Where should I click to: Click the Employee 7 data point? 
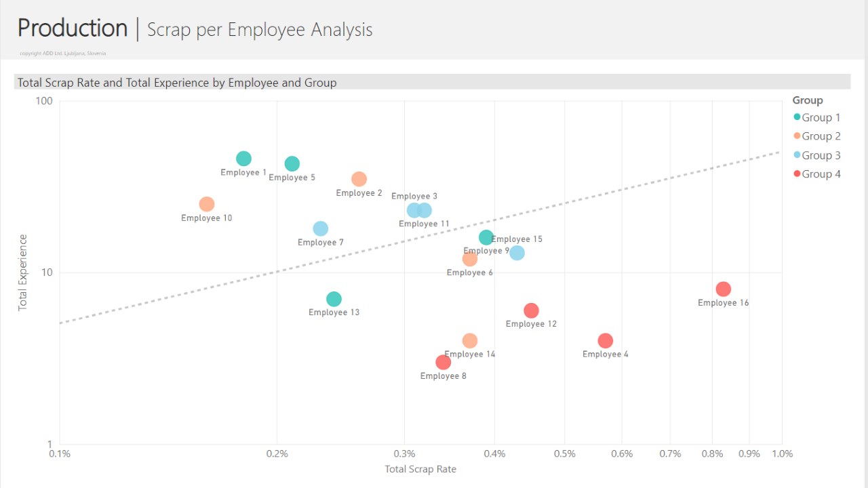[x=321, y=229]
